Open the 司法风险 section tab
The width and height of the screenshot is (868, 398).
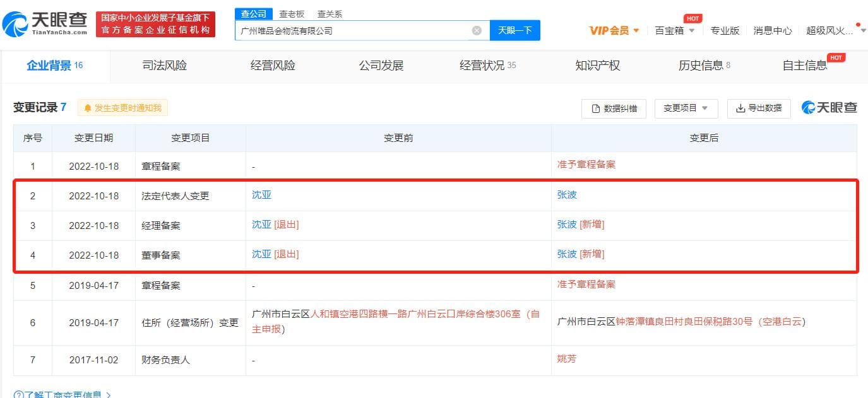pos(163,65)
